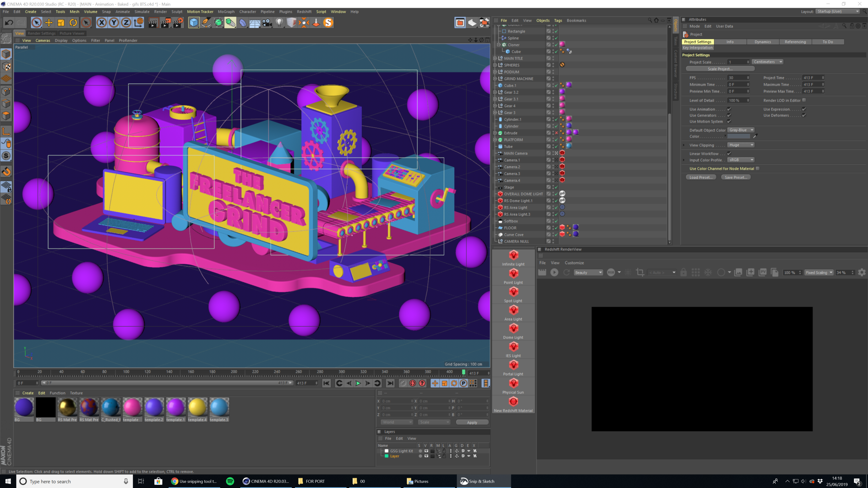The height and width of the screenshot is (488, 868).
Task: Go to the start of the animation
Action: pos(326,383)
